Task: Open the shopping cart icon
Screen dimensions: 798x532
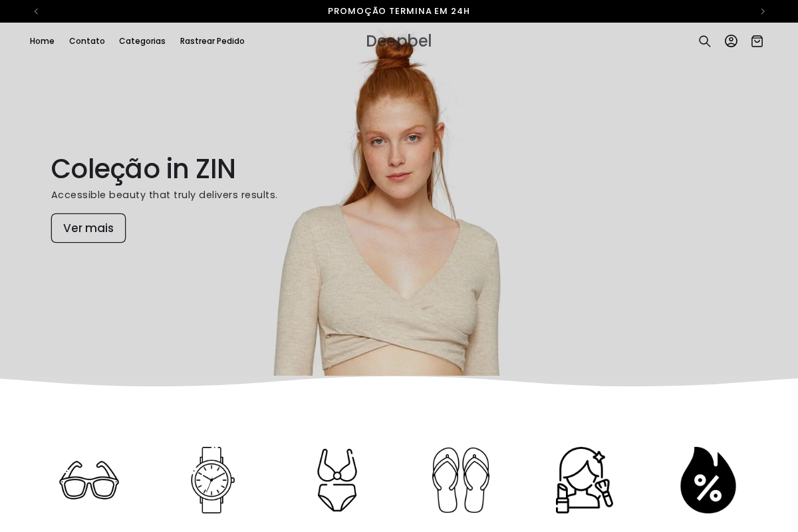Action: pos(757,41)
